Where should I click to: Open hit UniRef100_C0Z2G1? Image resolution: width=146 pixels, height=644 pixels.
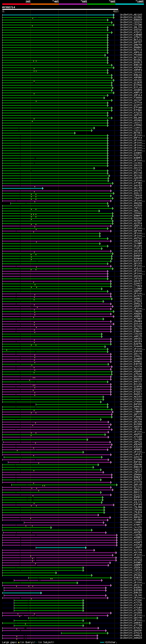pyautogui.click(x=131, y=573)
